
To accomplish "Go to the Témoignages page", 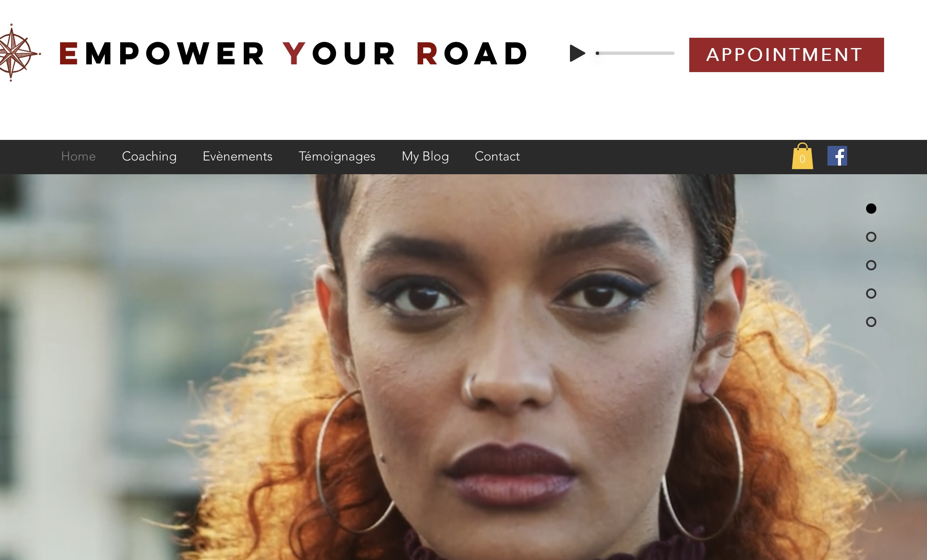I will (337, 156).
